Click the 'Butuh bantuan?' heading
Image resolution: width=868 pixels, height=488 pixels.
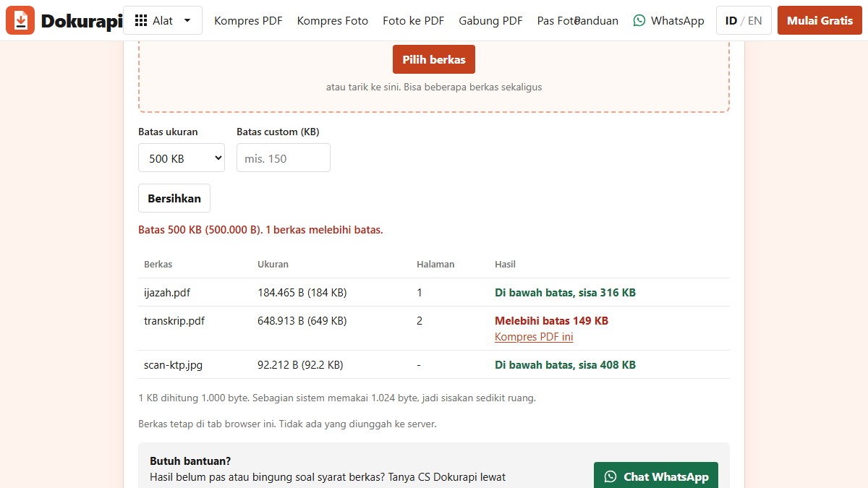pos(190,461)
